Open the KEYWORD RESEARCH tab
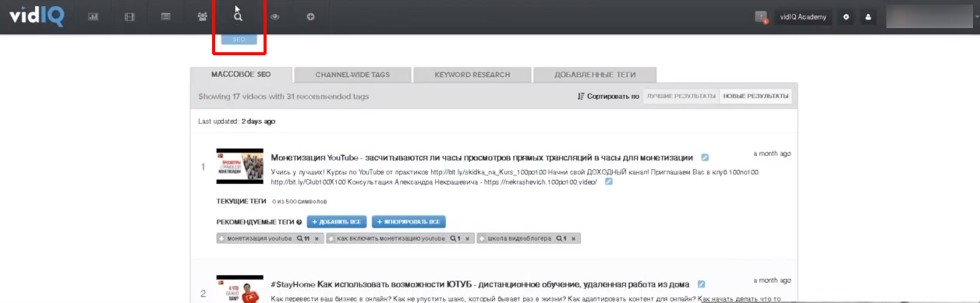The width and height of the screenshot is (980, 303). pos(472,75)
